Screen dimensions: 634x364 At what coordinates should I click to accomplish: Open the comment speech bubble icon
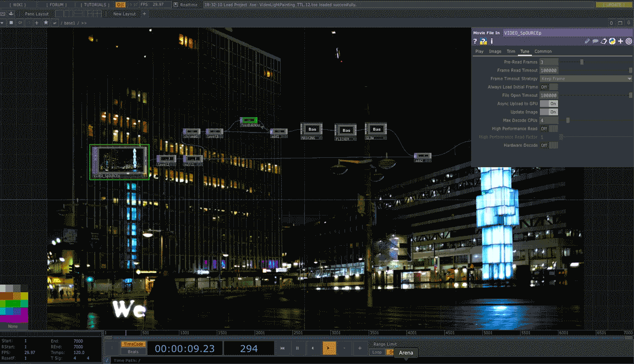595,41
